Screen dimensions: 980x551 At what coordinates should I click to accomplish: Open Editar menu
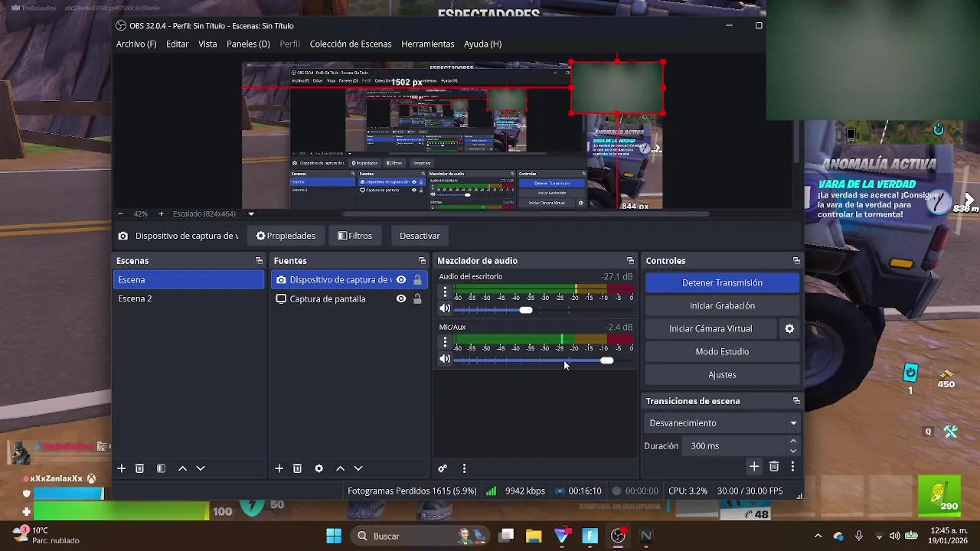click(177, 44)
